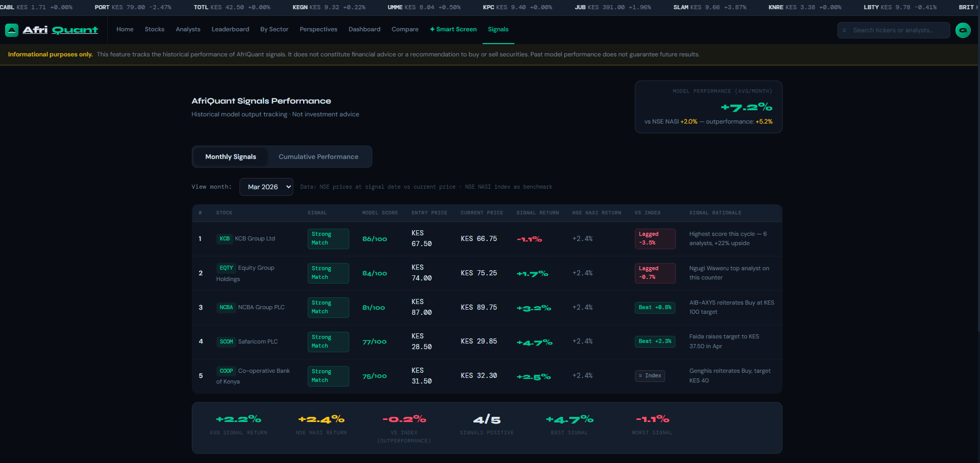Click the KEGN ticker in ticker tape
Screen dimensions: 980x463
[329, 7]
